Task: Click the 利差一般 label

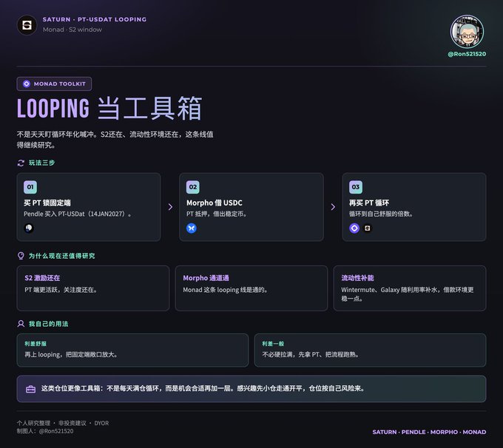Action: pos(273,344)
